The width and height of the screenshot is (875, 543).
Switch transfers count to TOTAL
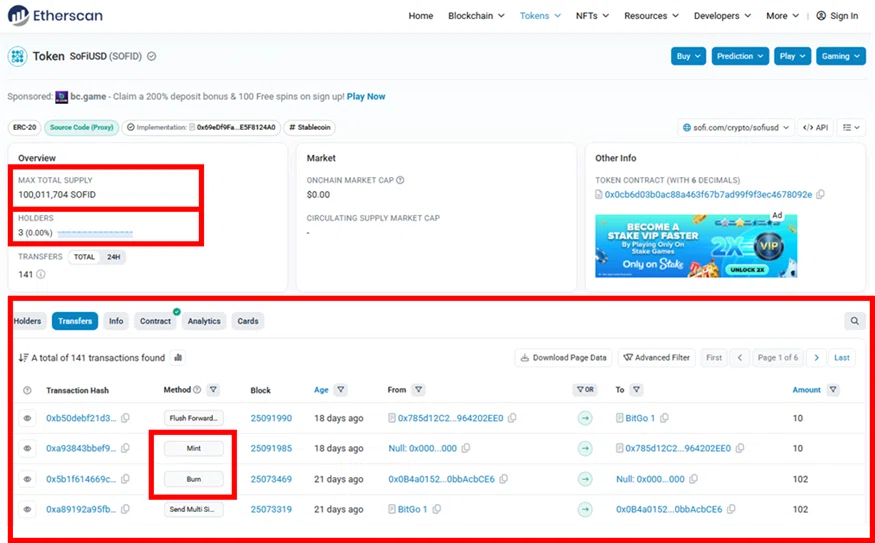click(x=84, y=257)
